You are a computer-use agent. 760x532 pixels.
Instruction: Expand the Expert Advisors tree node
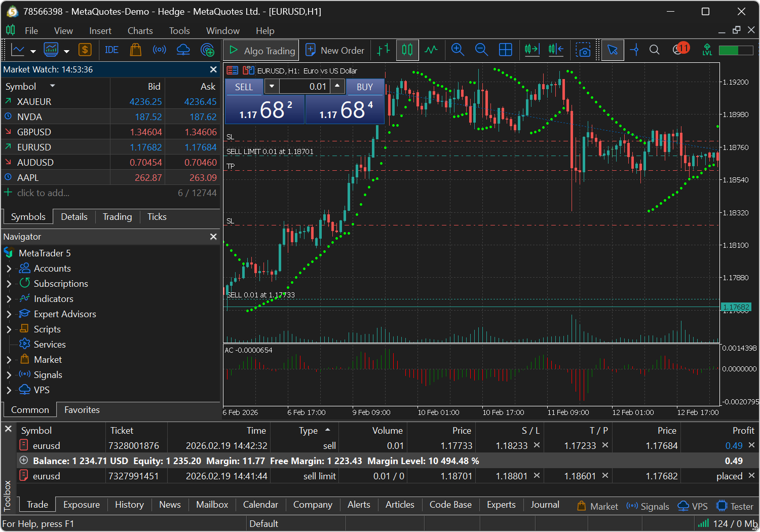[x=9, y=314]
